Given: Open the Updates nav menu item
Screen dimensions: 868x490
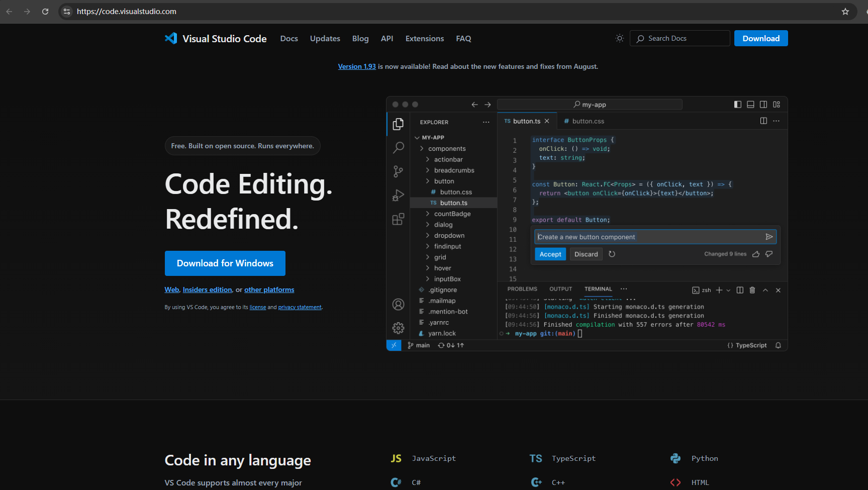Looking at the screenshot, I should [x=325, y=39].
